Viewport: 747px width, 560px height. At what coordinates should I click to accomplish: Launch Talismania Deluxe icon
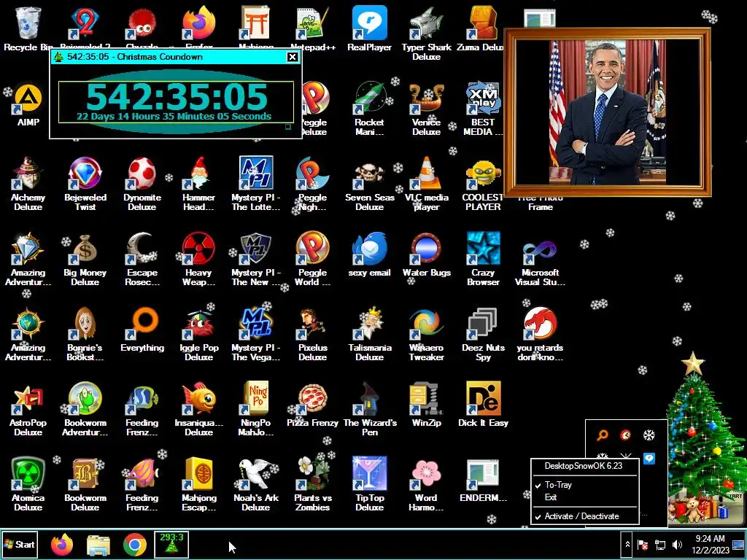(369, 334)
